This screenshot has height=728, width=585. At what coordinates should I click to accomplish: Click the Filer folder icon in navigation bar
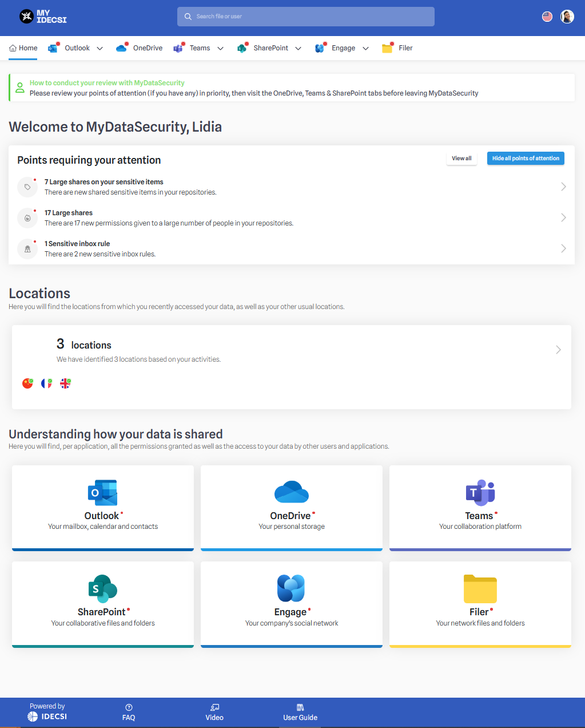(x=387, y=48)
